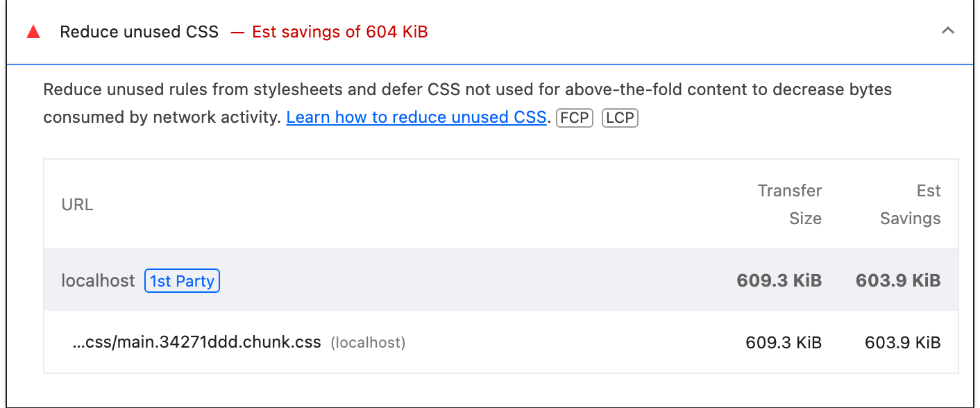Click the dash before the savings estimate
This screenshot has height=408, width=980.
tap(238, 32)
